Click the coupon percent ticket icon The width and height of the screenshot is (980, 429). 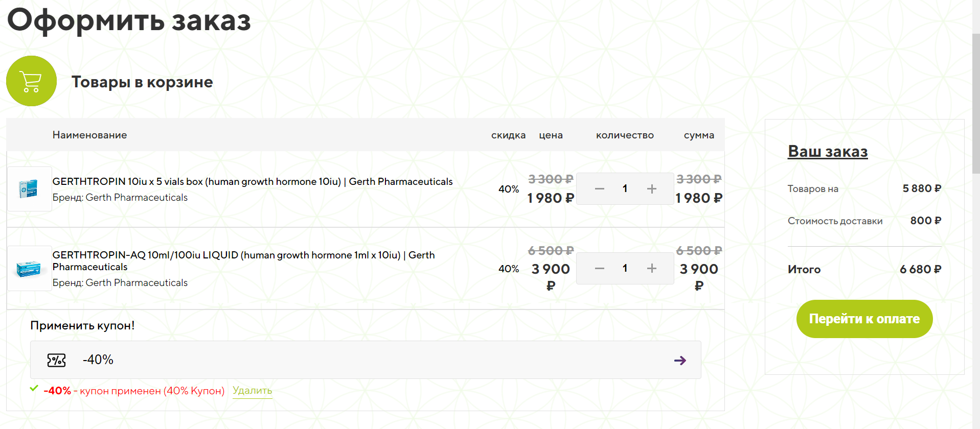click(56, 360)
